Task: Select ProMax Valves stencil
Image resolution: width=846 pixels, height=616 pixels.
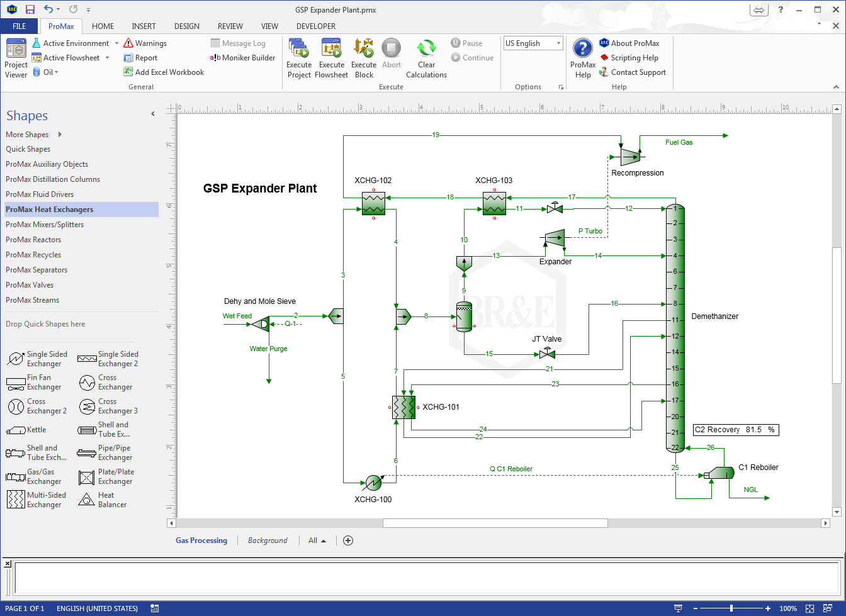Action: click(30, 285)
